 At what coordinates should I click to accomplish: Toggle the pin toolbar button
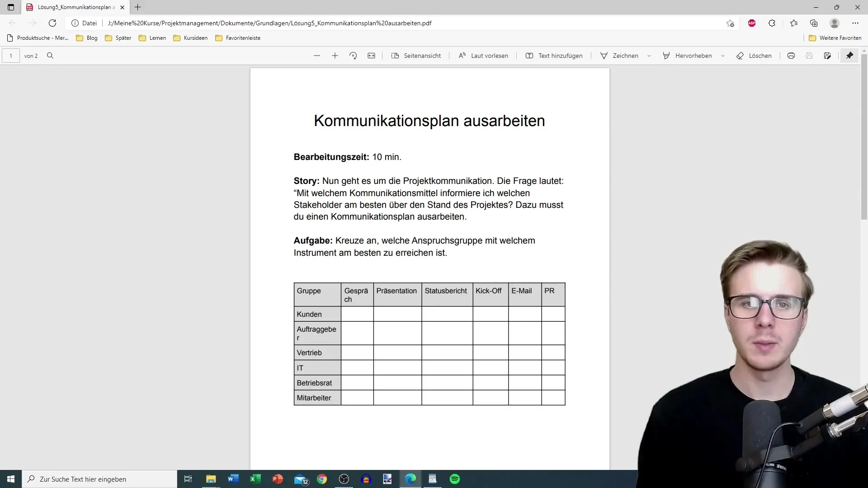[x=850, y=56]
